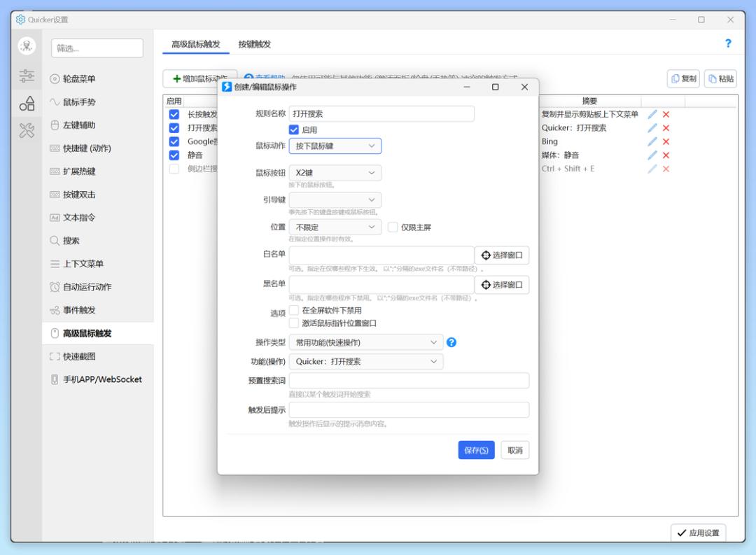Screen dimensions: 756x555
Task: Edit the Ctrl + Shift + E row pencil
Action: [x=652, y=169]
